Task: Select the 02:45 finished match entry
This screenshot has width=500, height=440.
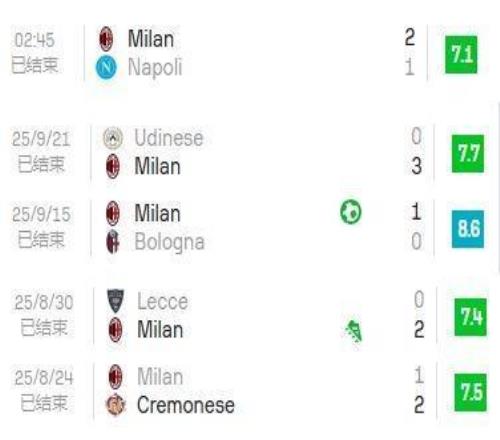Action: [35, 53]
